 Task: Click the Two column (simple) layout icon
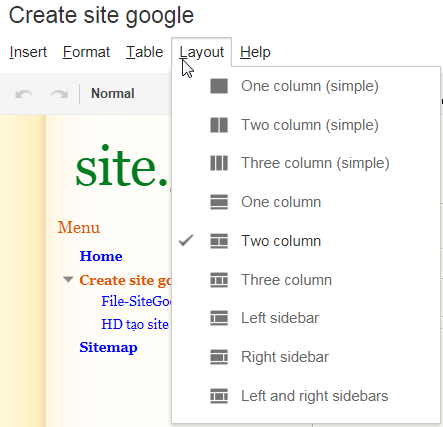click(x=219, y=125)
